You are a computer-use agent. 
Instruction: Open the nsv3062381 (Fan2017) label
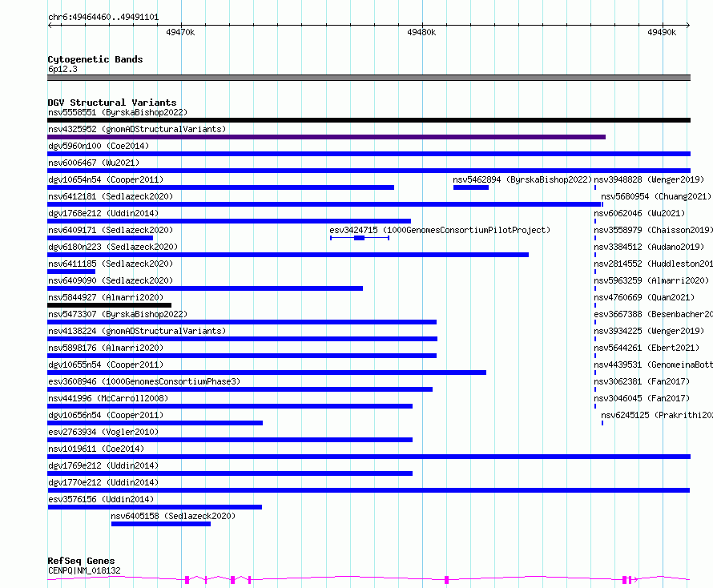(x=642, y=381)
